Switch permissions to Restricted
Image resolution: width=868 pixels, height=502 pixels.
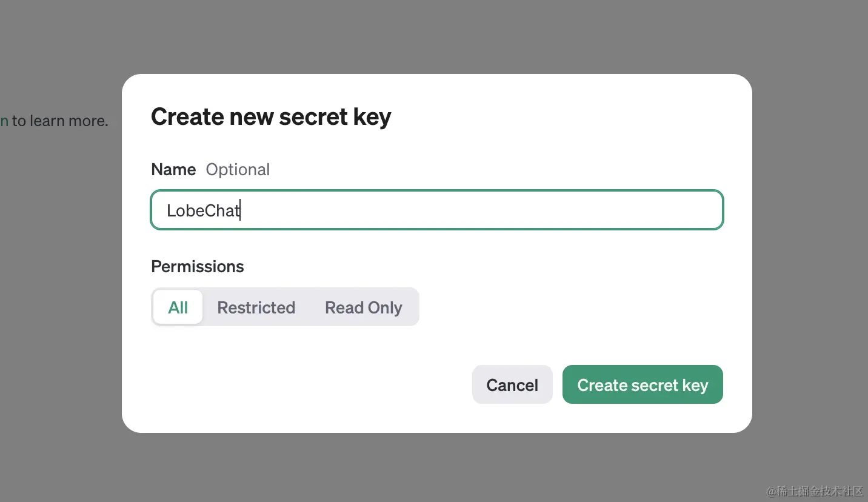click(x=256, y=307)
